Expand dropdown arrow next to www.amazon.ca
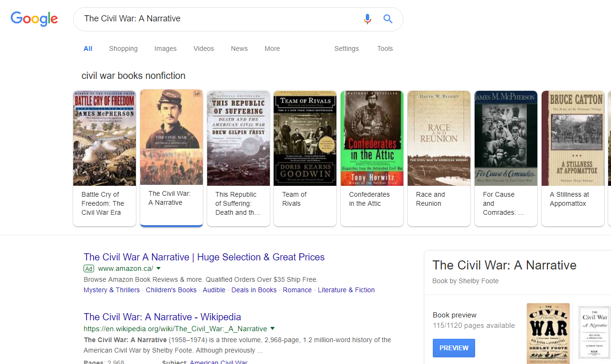The image size is (611, 364). point(158,268)
